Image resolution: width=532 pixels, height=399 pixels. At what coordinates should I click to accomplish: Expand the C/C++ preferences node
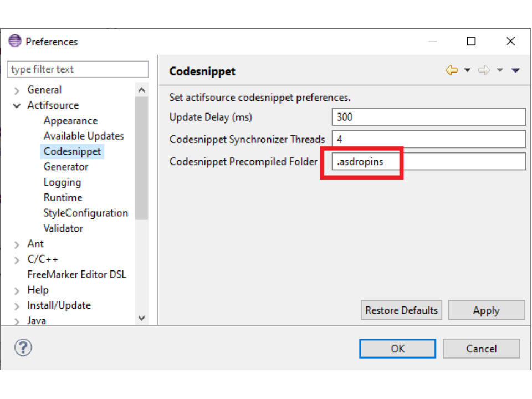click(x=17, y=259)
